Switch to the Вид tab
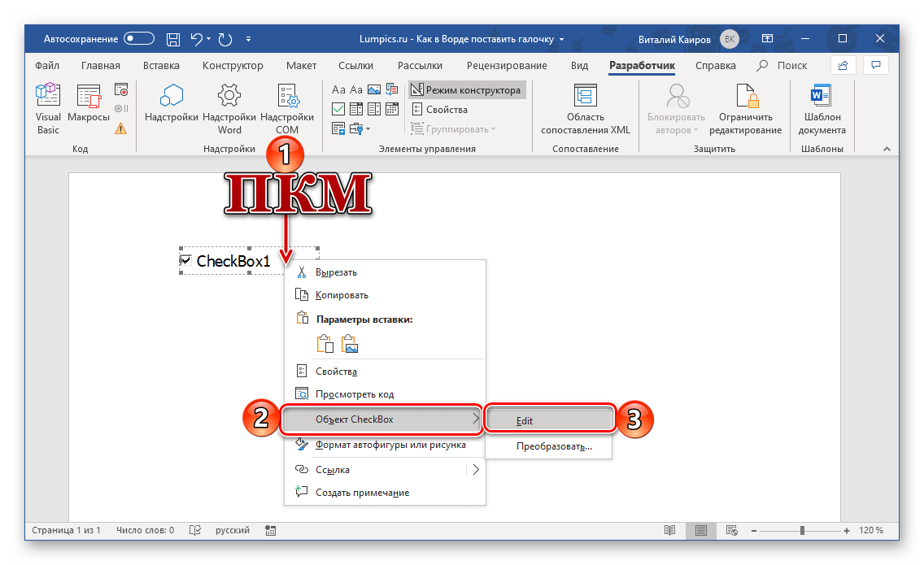 click(579, 65)
